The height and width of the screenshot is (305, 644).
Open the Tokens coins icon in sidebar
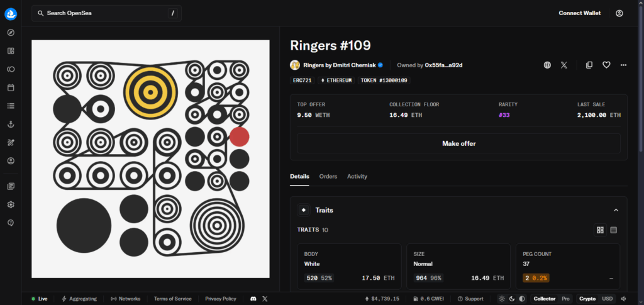point(11,69)
